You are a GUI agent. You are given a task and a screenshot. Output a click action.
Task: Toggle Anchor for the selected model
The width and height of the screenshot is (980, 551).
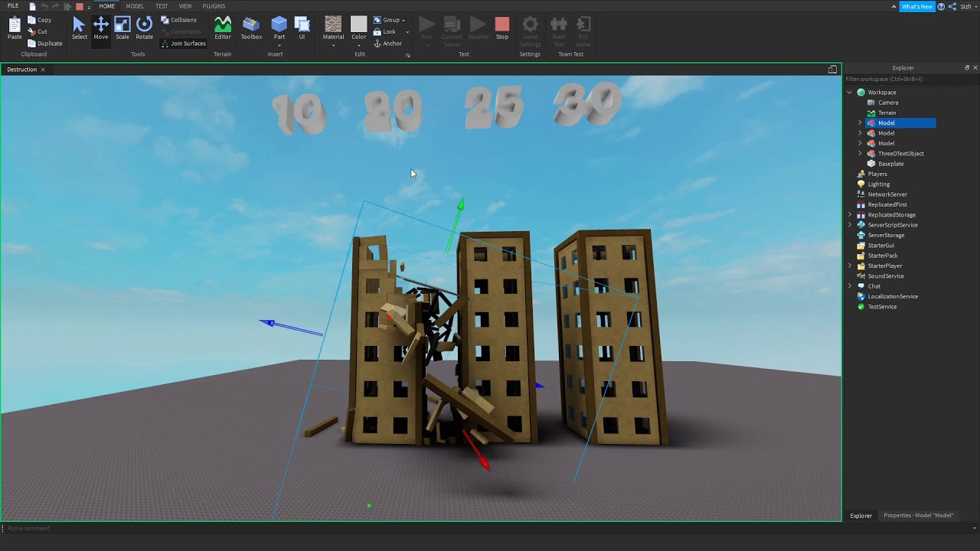387,44
